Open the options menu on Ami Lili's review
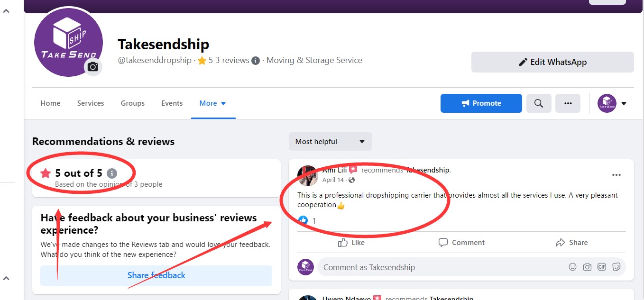644x300 pixels. (x=616, y=175)
